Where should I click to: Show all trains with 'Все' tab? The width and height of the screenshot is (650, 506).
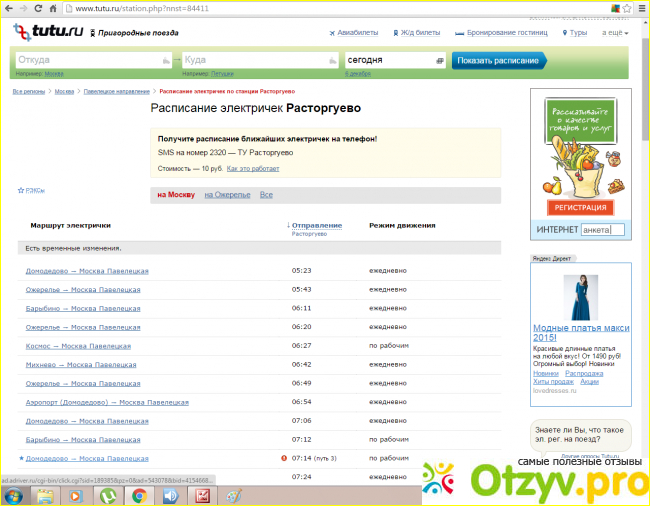266,194
